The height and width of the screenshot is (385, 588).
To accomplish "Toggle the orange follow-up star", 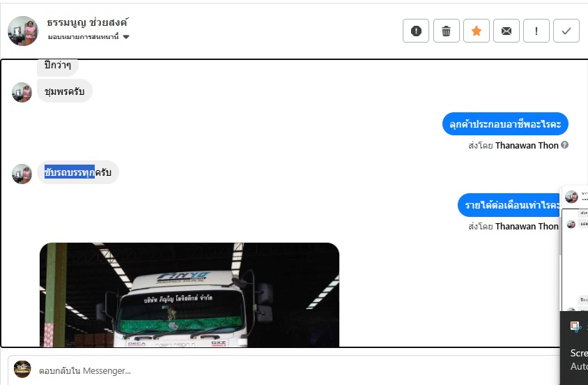I will [x=477, y=31].
